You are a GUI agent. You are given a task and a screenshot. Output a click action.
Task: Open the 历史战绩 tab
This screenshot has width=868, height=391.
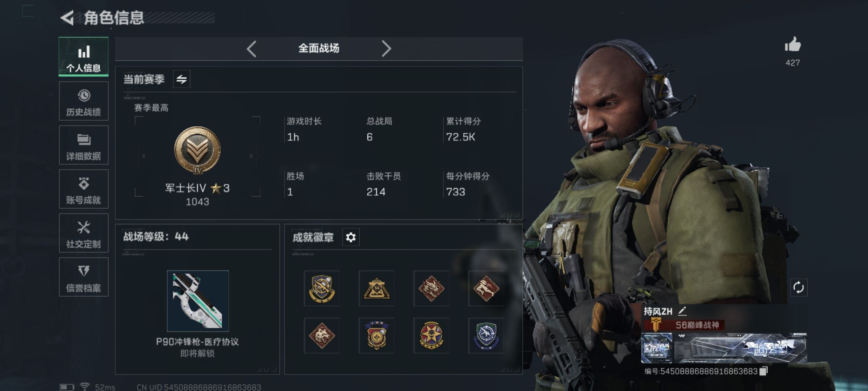84,101
